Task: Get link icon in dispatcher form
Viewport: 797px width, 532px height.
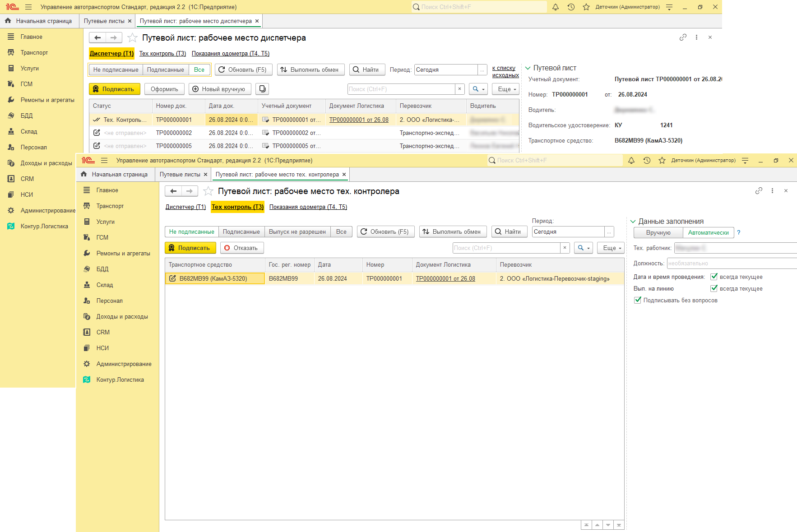Action: [x=683, y=37]
